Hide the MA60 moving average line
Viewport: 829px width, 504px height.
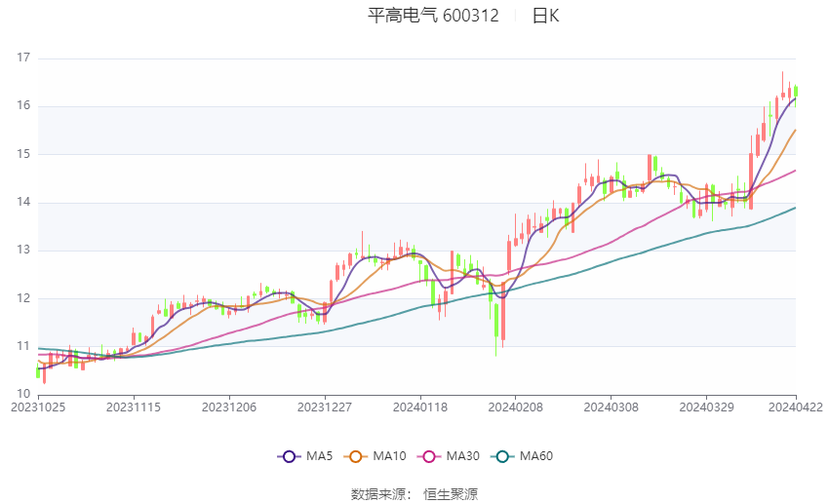click(522, 456)
